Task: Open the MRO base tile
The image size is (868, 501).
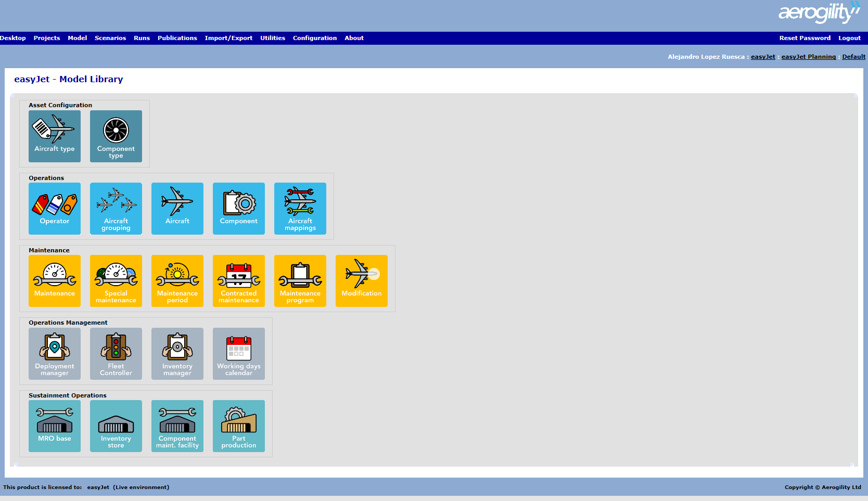Action: tap(55, 426)
